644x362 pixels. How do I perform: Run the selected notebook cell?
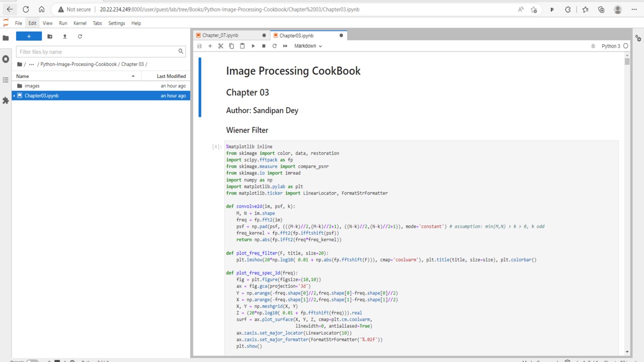point(253,46)
